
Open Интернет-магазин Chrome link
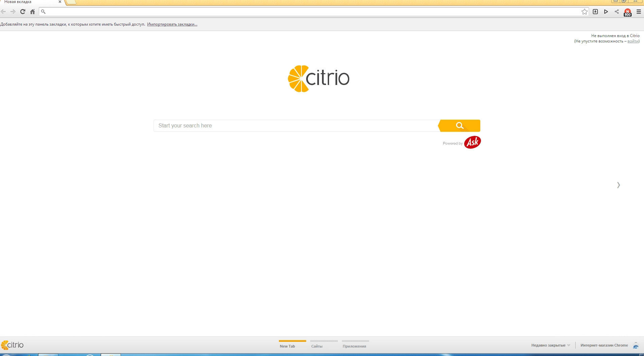tap(604, 345)
